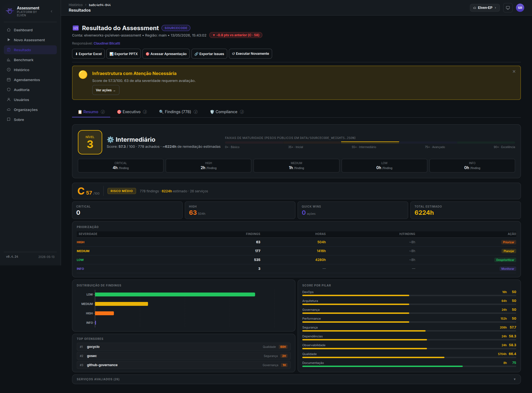Open Histórico clock icon in sidebar

[9, 70]
